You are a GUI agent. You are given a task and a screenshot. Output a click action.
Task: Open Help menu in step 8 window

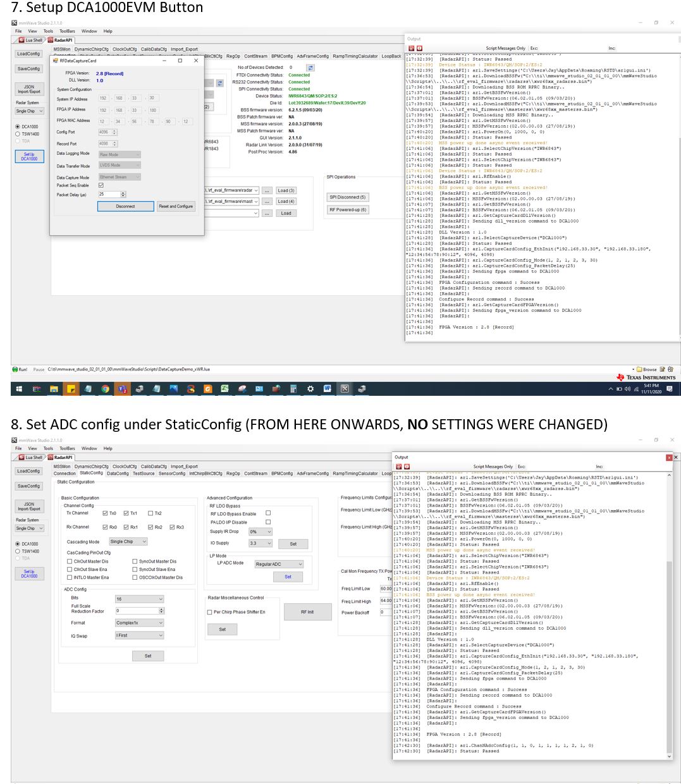coord(108,448)
